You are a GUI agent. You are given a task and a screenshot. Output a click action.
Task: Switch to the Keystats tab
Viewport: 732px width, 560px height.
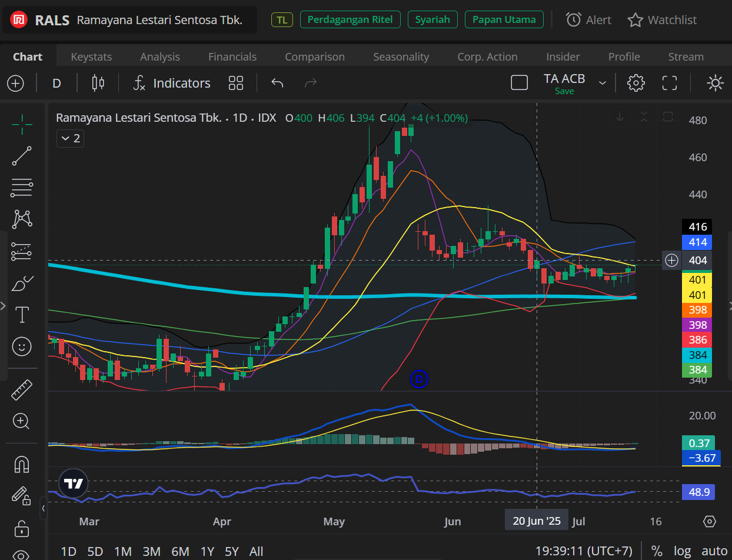click(x=91, y=56)
